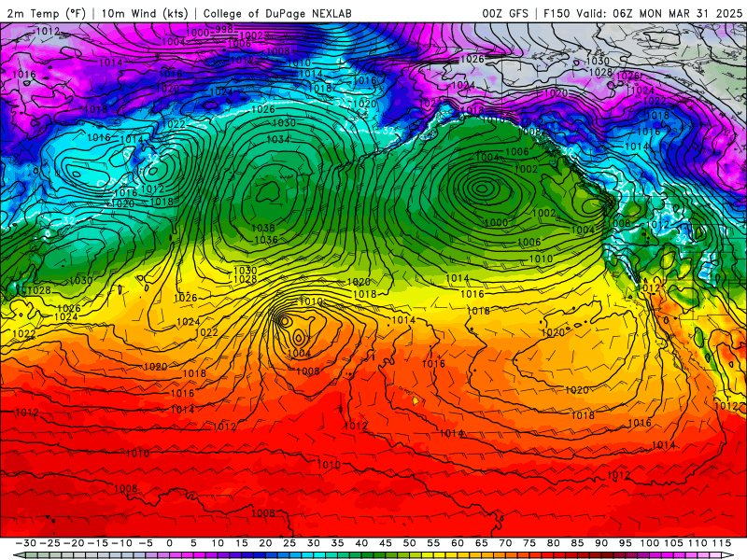Image resolution: width=747 pixels, height=560 pixels.
Task: Select the -25 value on temperature scale
Action: 49,543
